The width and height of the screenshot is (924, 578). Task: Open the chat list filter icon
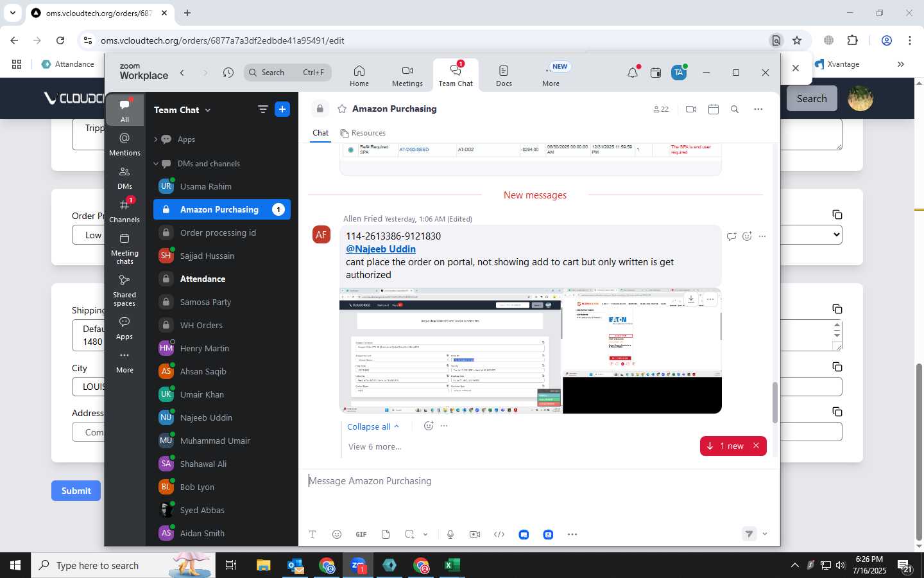coord(262,109)
